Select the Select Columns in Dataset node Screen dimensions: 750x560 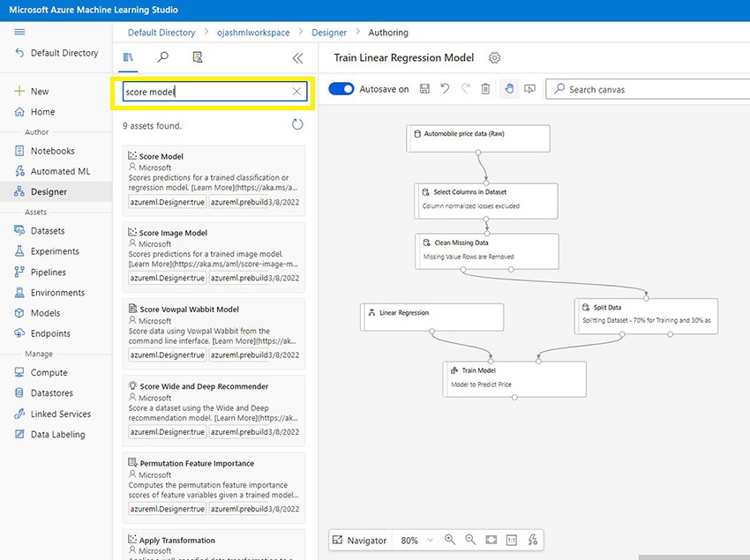click(x=486, y=201)
